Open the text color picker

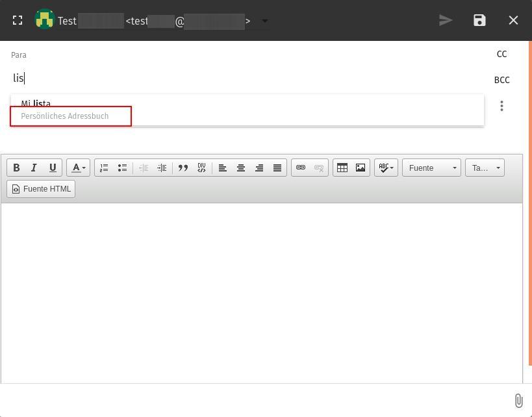tap(78, 168)
